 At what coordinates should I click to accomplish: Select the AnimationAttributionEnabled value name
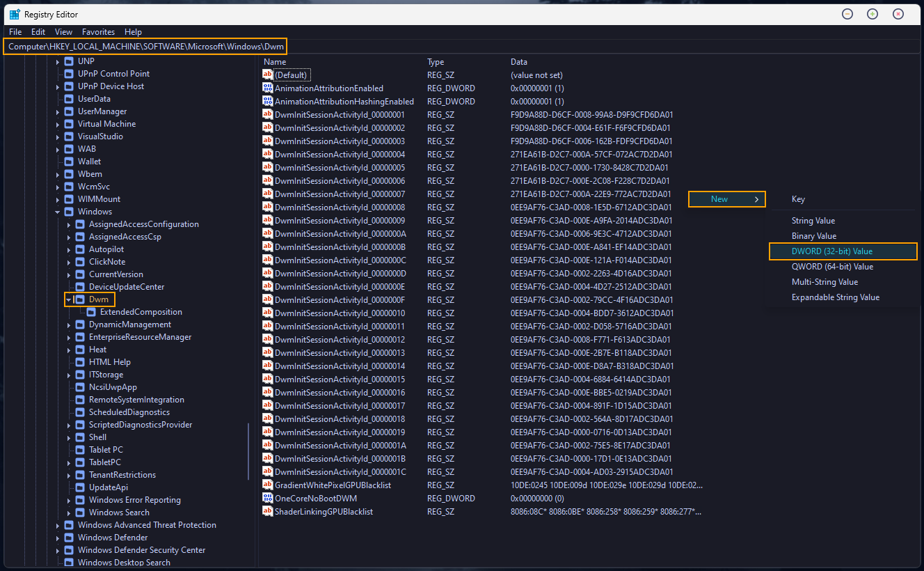point(329,88)
